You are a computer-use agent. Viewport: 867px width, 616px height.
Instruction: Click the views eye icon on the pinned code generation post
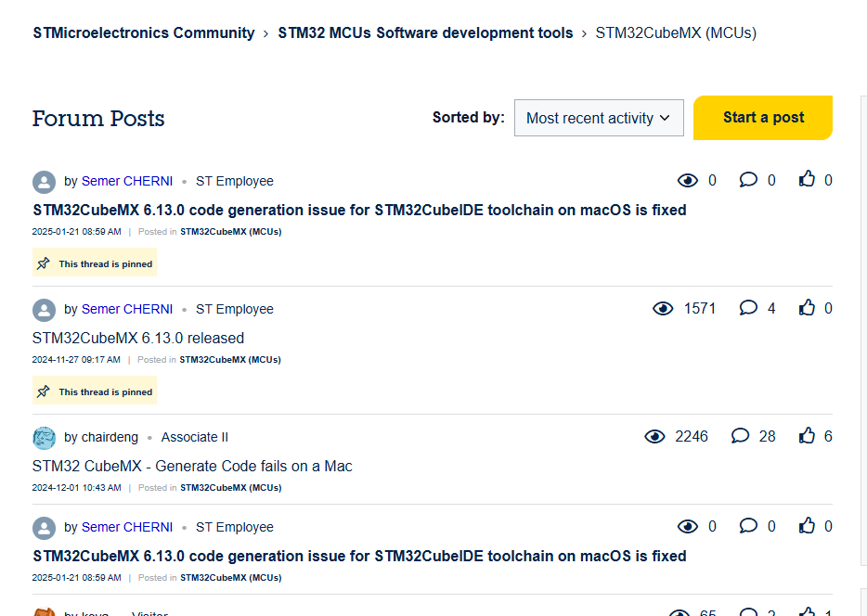coord(687,181)
